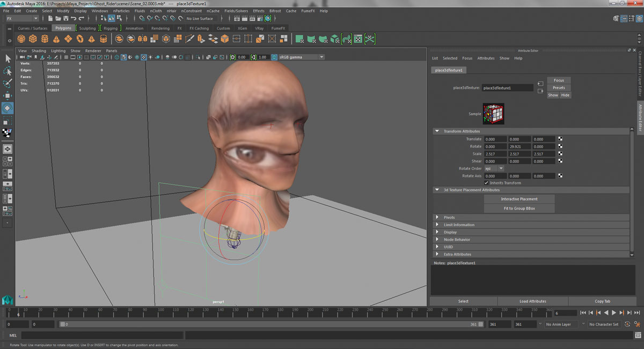644x349 pixels.
Task: Open the viewport Shading menu
Action: (39, 51)
